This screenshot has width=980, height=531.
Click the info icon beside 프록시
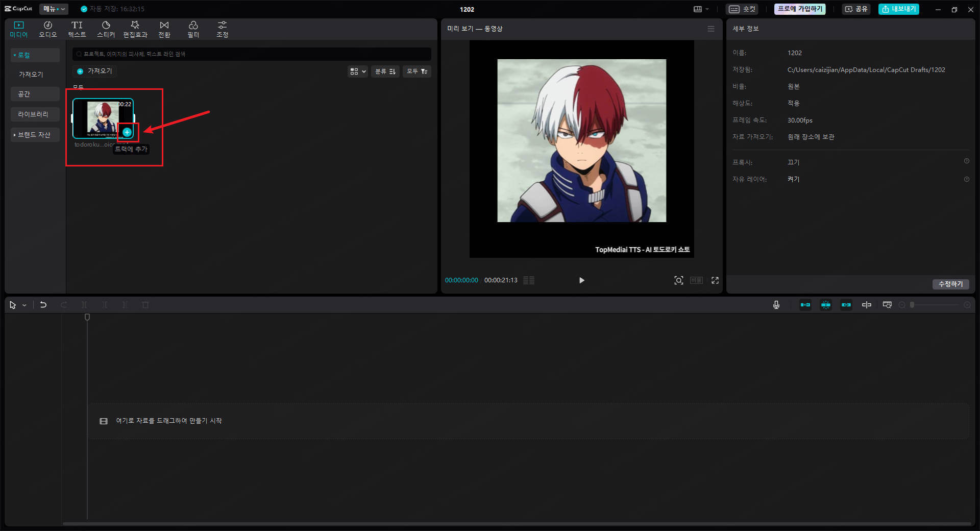point(966,161)
